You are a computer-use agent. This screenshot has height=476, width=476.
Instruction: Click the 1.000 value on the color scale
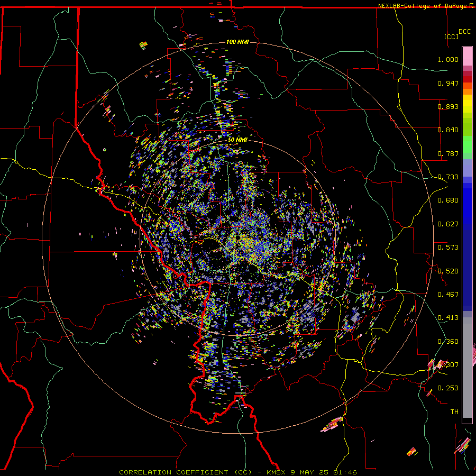point(448,59)
